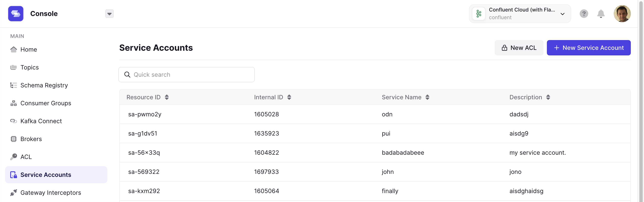Click the Internal ID header text
Viewport: 644px width, 202px height.
269,97
